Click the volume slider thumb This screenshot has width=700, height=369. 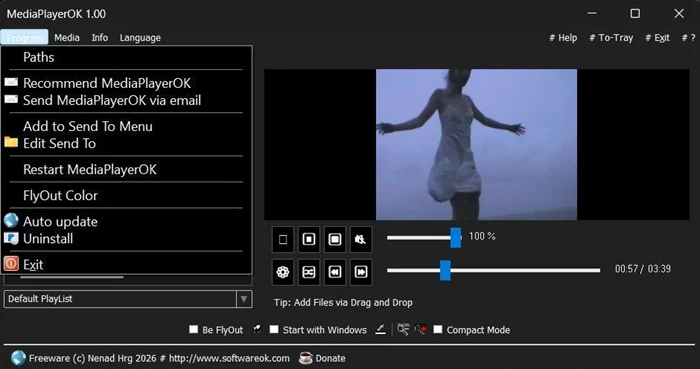[x=455, y=237]
